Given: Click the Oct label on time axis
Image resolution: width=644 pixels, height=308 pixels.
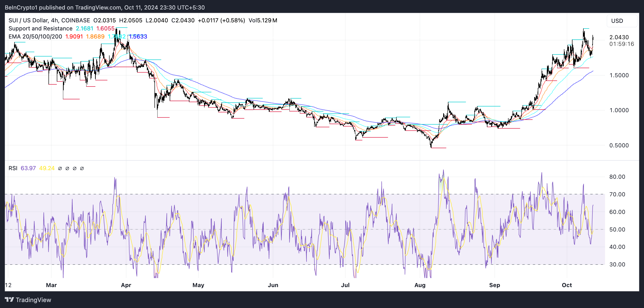Looking at the screenshot, I should [567, 285].
